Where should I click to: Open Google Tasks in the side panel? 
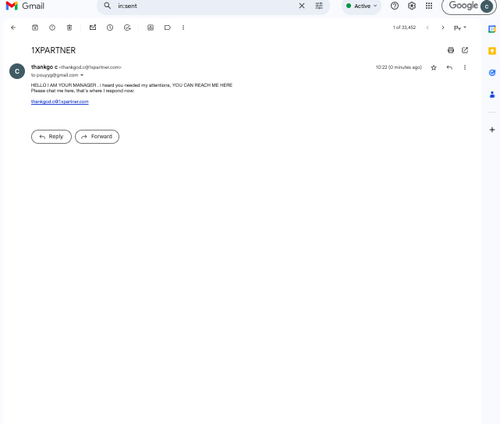pos(492,73)
